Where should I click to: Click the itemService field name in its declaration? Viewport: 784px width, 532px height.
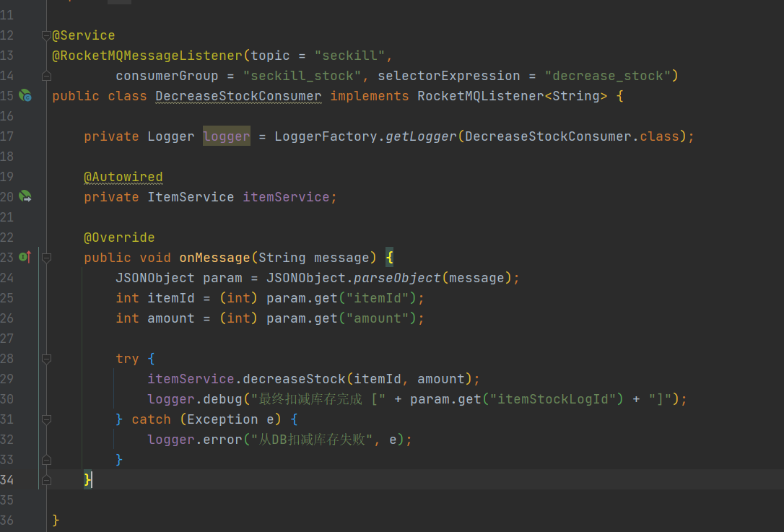point(286,197)
